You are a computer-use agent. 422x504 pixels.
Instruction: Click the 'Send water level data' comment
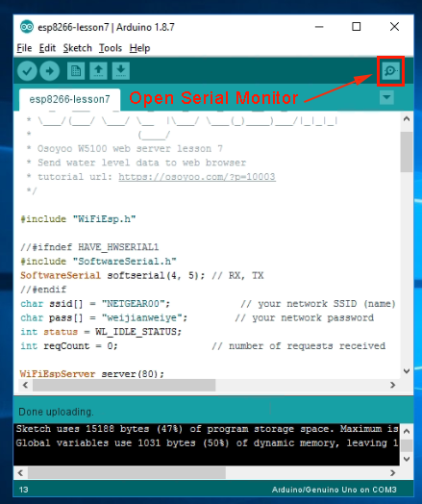(141, 163)
